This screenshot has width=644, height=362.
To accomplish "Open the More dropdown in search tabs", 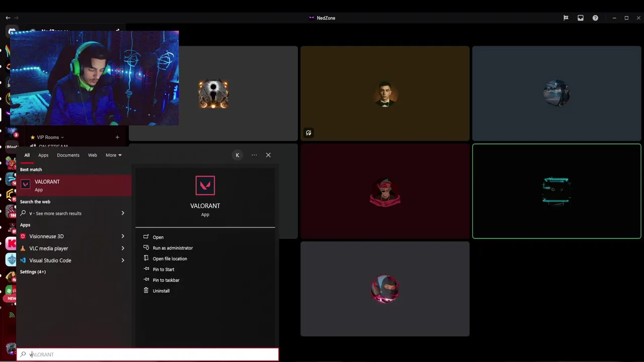I will (113, 155).
